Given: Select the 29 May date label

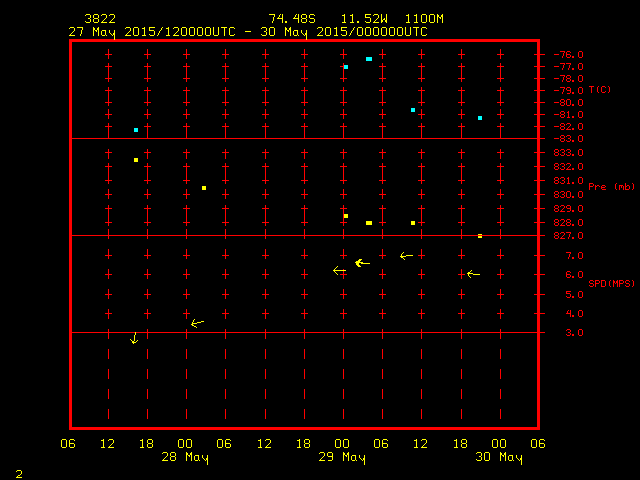Looking at the screenshot, I should tap(342, 458).
